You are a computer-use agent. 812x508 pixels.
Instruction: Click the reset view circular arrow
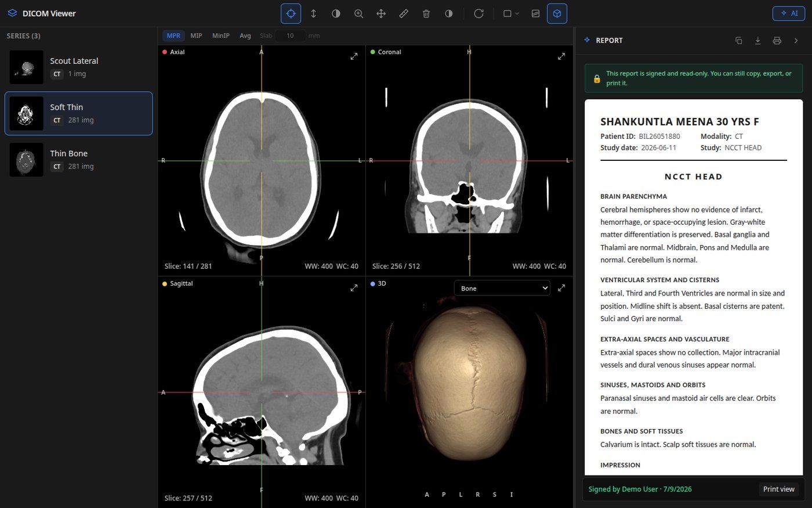tap(478, 13)
